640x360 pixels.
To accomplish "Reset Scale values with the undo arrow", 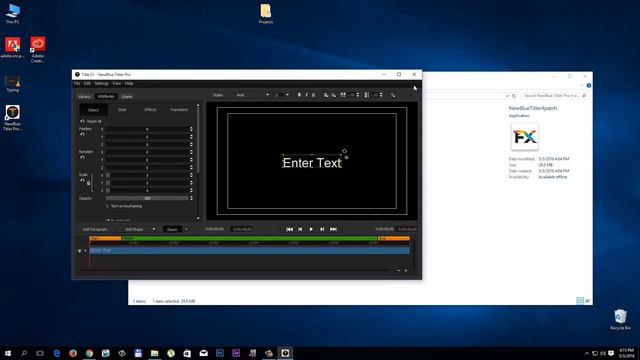I will (82, 180).
